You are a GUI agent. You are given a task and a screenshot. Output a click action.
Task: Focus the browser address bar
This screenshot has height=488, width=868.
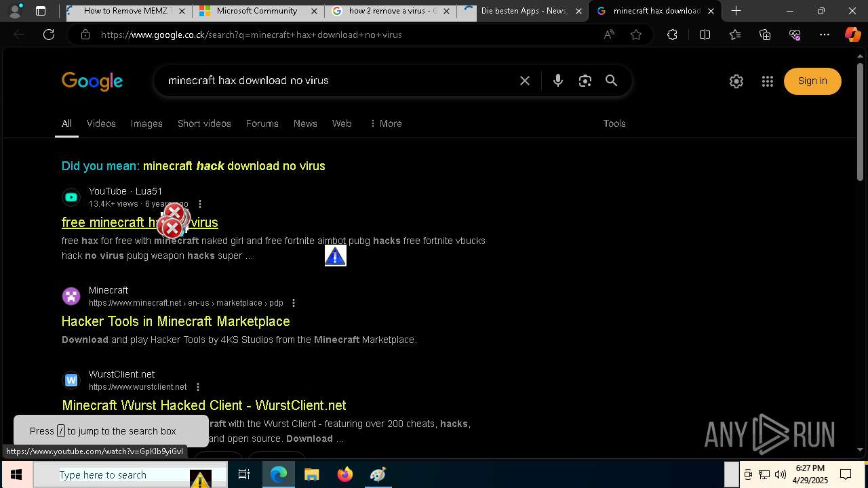coord(346,35)
